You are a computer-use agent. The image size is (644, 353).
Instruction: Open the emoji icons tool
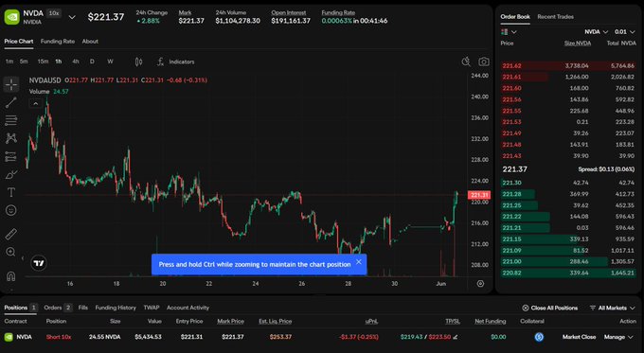(x=11, y=210)
